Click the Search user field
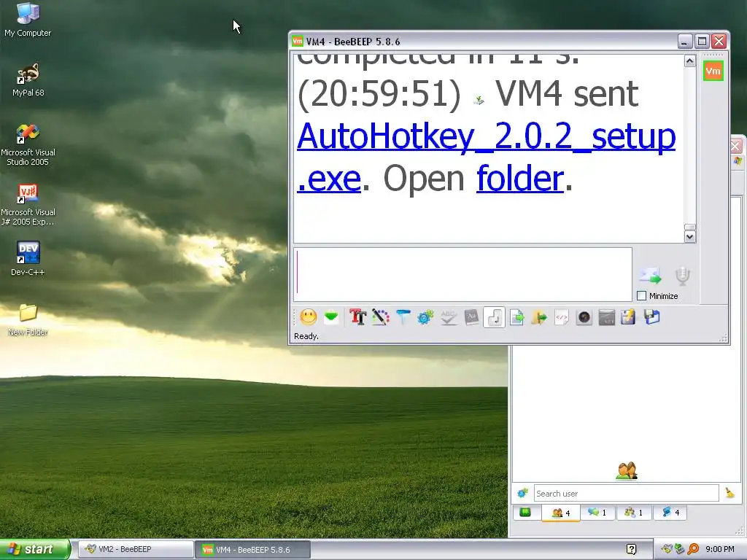747x560 pixels. (x=626, y=494)
